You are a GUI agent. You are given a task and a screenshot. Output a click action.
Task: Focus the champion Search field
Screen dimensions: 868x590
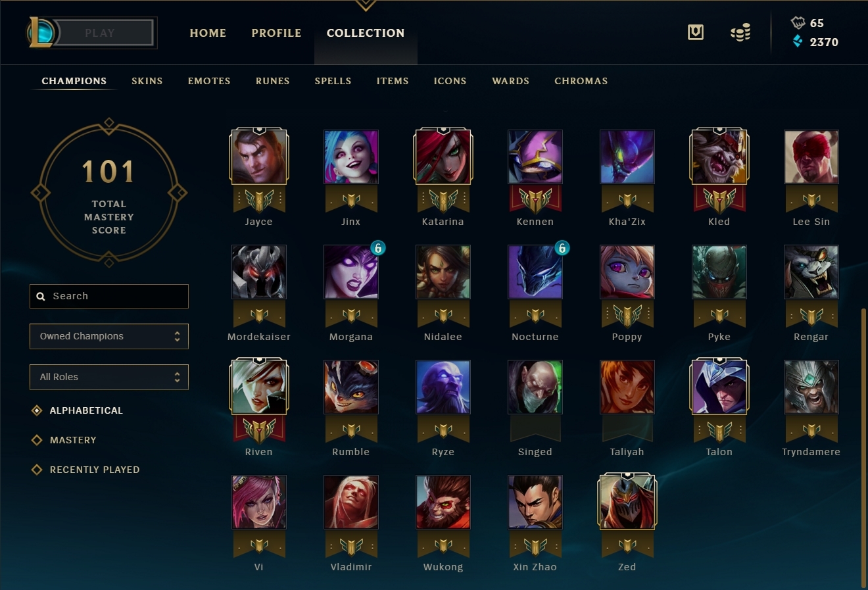(109, 296)
